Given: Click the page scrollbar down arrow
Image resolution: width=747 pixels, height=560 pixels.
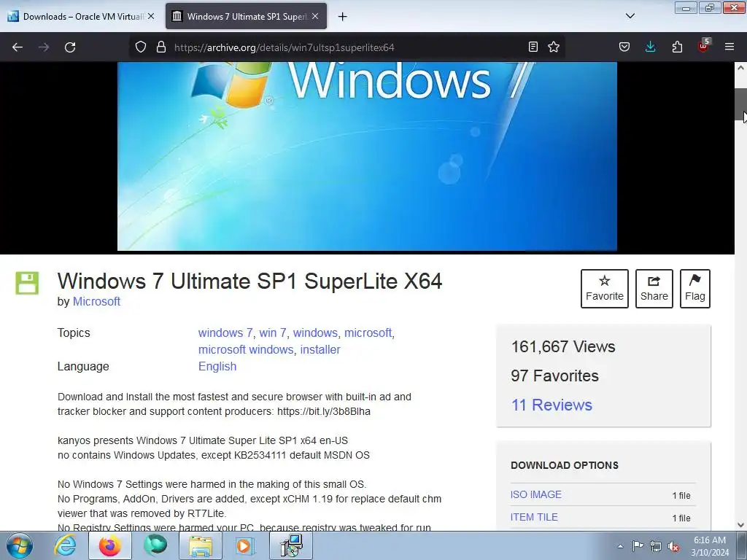Looking at the screenshot, I should pos(741,525).
